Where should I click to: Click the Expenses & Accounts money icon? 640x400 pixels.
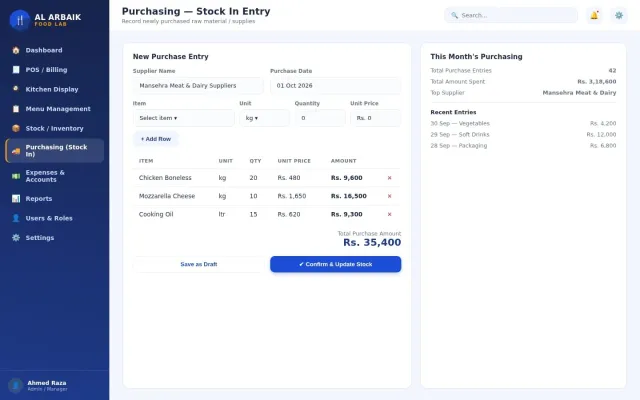[16, 176]
